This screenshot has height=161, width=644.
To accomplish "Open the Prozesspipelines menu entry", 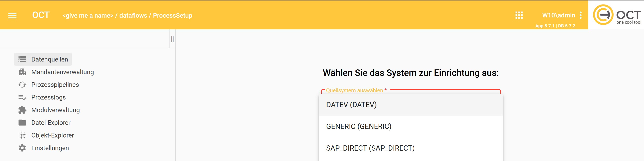I will pyautogui.click(x=55, y=85).
